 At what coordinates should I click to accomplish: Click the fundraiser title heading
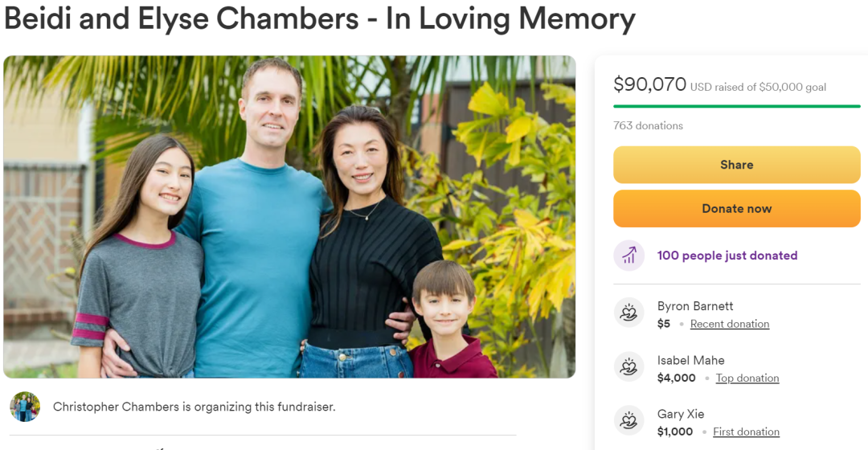point(320,19)
